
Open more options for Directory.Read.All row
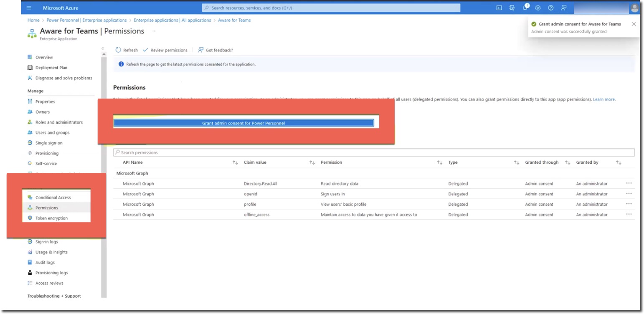[x=629, y=183]
